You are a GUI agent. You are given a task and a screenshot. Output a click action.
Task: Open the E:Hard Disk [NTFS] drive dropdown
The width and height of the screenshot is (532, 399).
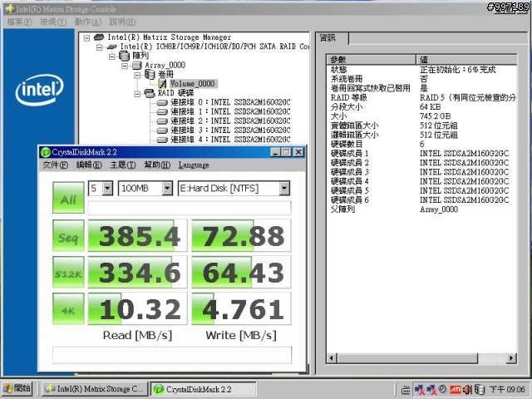click(x=284, y=189)
